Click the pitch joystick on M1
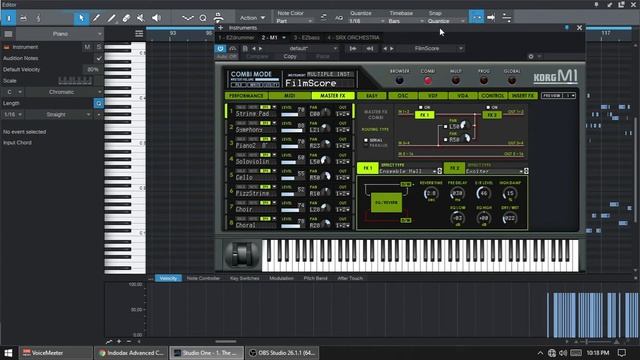Viewport: 640px width, 360px height. pos(242,255)
